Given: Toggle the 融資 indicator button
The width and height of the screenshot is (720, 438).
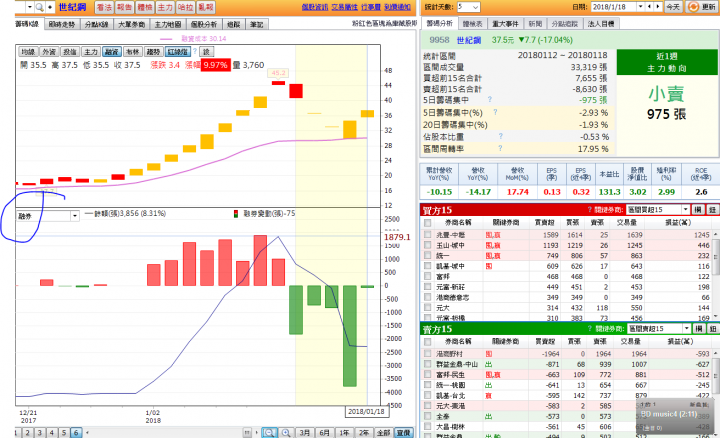Looking at the screenshot, I should (x=112, y=52).
